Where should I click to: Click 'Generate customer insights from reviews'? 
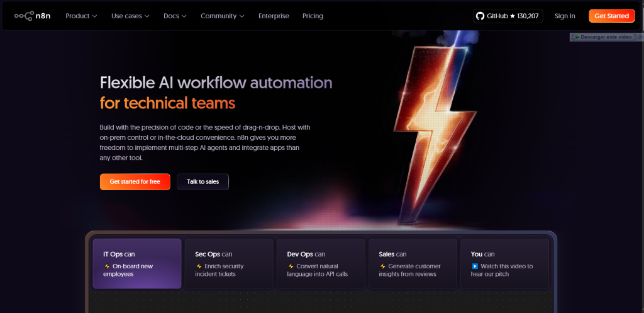click(x=410, y=270)
